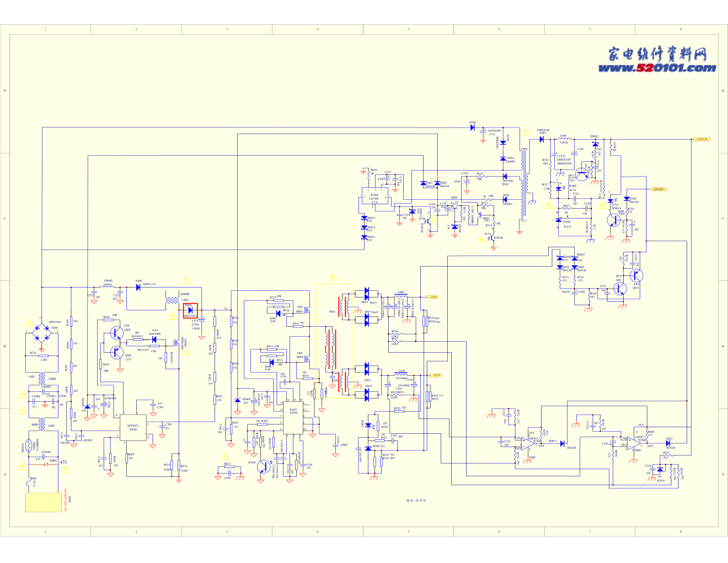728x563 pixels.
Task: Click the D303 STPS5L40 diode symbol
Action: (x=542, y=139)
